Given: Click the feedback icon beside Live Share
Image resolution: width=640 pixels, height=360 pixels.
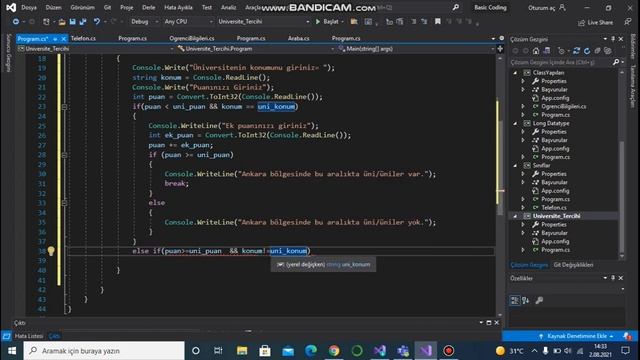Looking at the screenshot, I should pyautogui.click(x=628, y=22).
